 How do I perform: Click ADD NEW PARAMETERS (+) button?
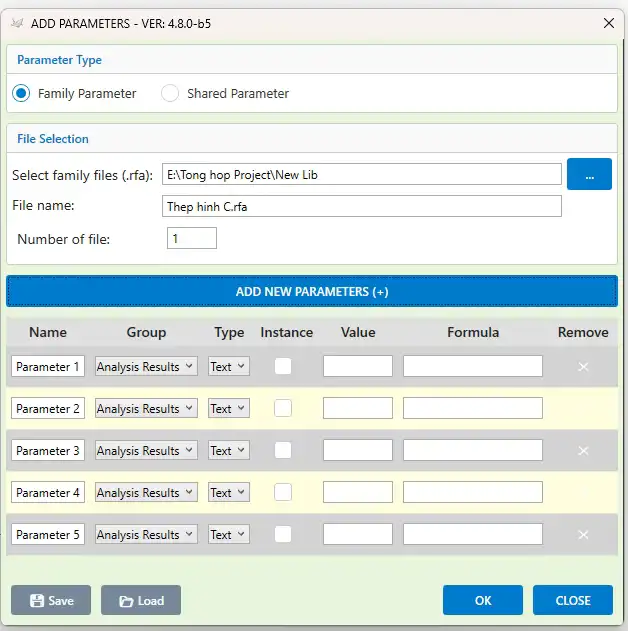[312, 291]
